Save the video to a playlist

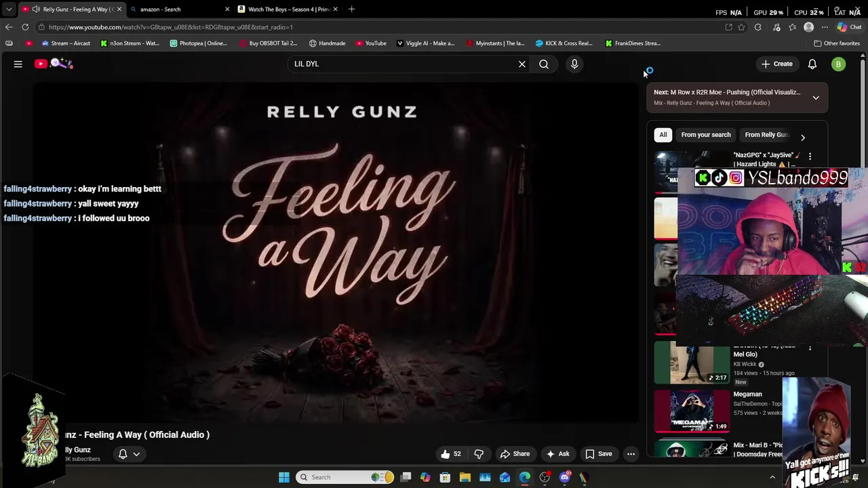pyautogui.click(x=599, y=454)
